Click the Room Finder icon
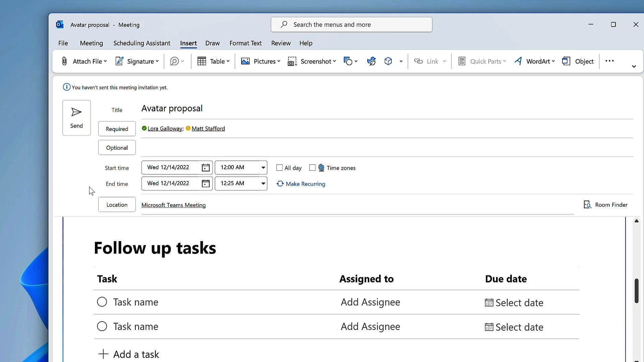The height and width of the screenshot is (362, 644). click(x=587, y=204)
